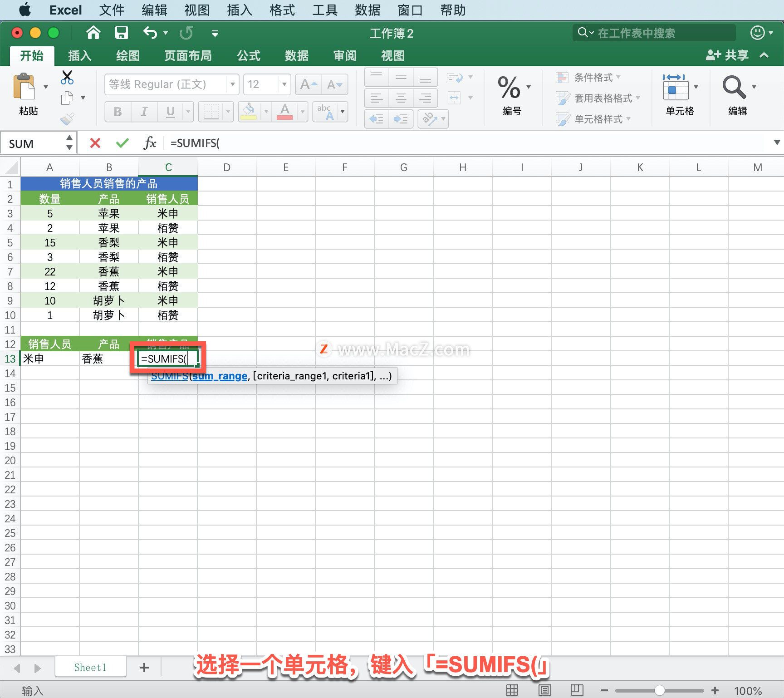Image resolution: width=784 pixels, height=698 pixels.
Task: Click the 共享 share button
Action: [727, 55]
